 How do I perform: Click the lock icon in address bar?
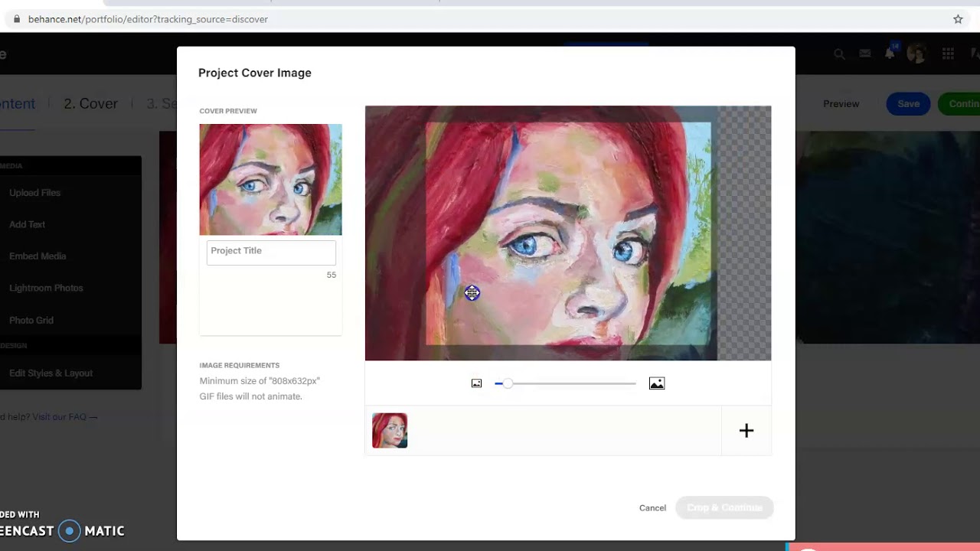[17, 19]
